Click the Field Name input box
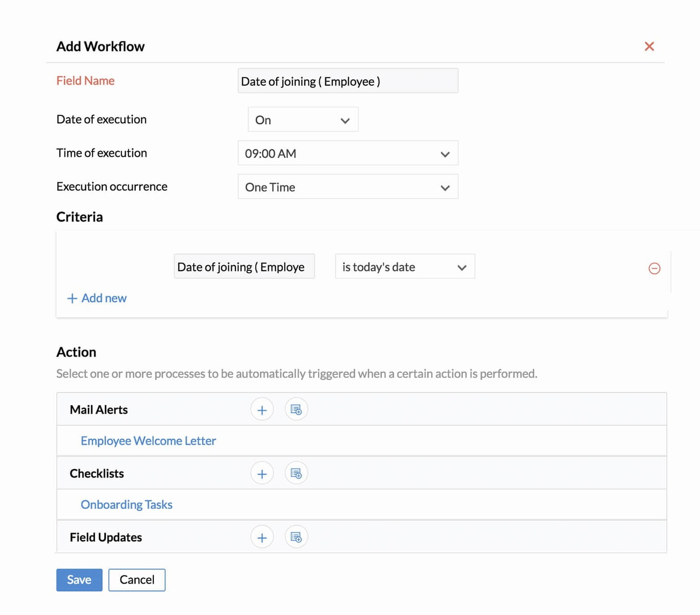Viewport: 700px width, 615px height. pyautogui.click(x=348, y=81)
